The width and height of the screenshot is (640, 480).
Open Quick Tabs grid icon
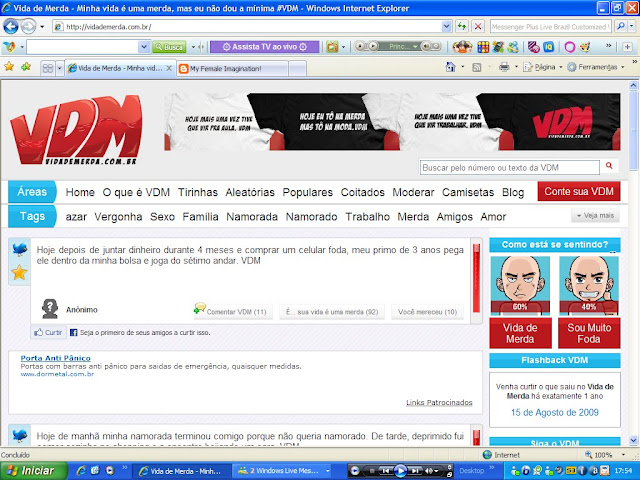click(x=48, y=68)
